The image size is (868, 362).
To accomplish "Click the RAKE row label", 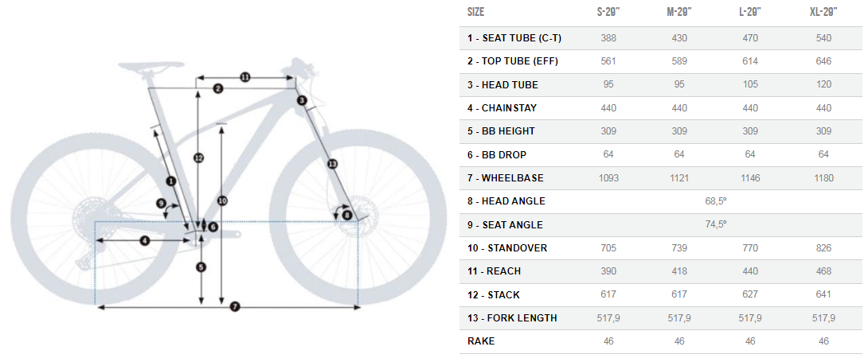I will coord(480,341).
